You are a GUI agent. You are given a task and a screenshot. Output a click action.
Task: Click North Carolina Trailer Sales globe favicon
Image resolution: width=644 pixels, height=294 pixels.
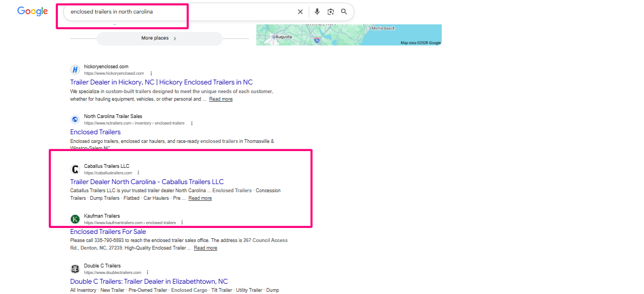coord(75,119)
